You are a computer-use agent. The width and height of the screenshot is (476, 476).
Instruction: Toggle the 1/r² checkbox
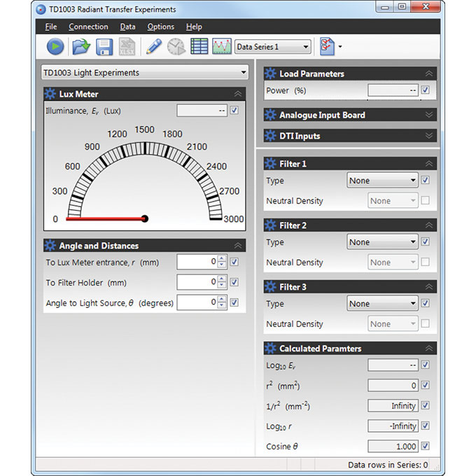426,405
